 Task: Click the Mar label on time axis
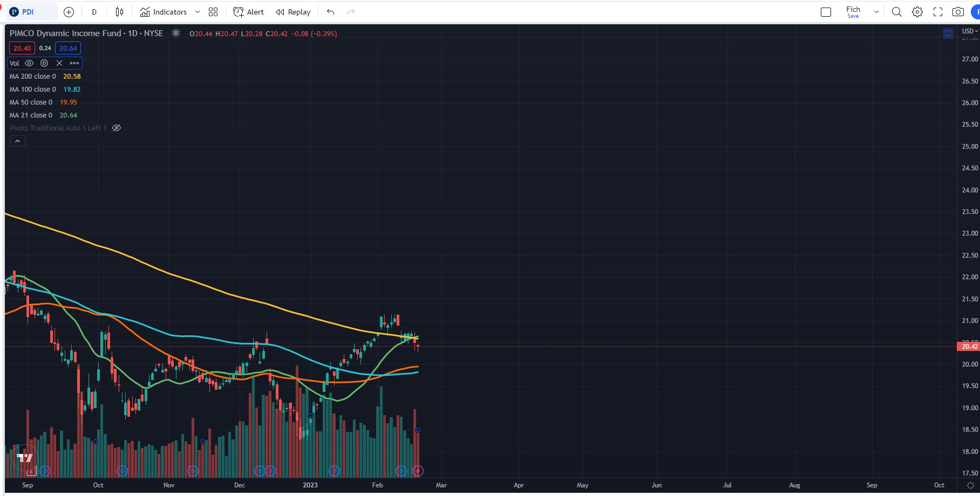pyautogui.click(x=441, y=485)
